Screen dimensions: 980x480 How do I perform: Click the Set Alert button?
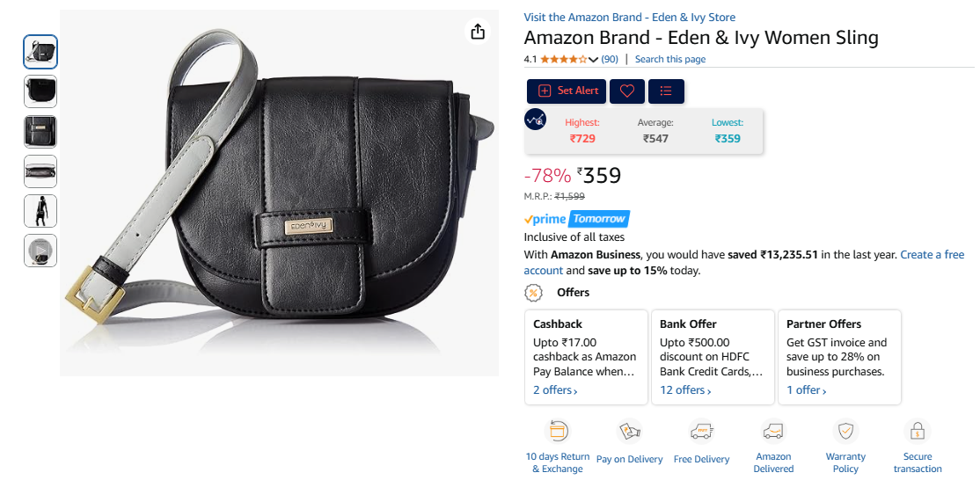click(567, 91)
